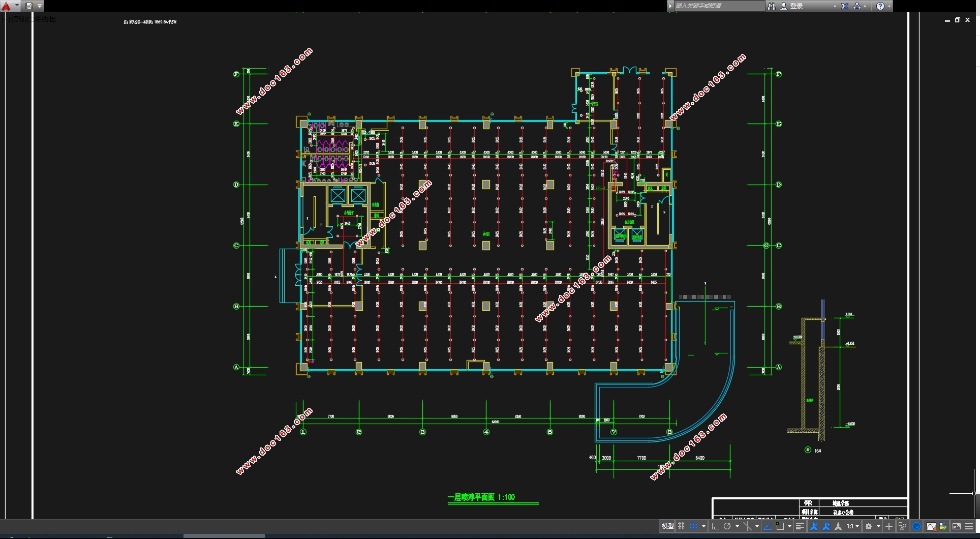Open the Customize Quick Access Toolbar dropdown
This screenshot has width=980, height=539.
pyautogui.click(x=40, y=6)
